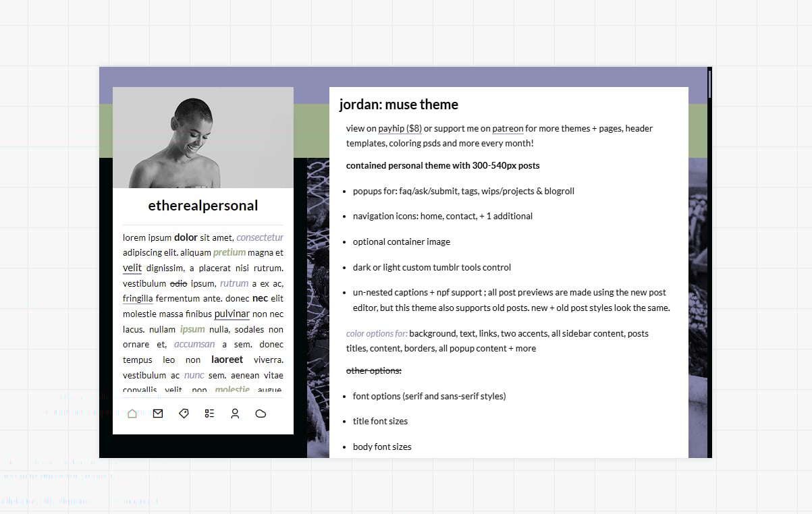Select dark or light tumblr tools bullet
This screenshot has width=812, height=514.
(x=432, y=267)
